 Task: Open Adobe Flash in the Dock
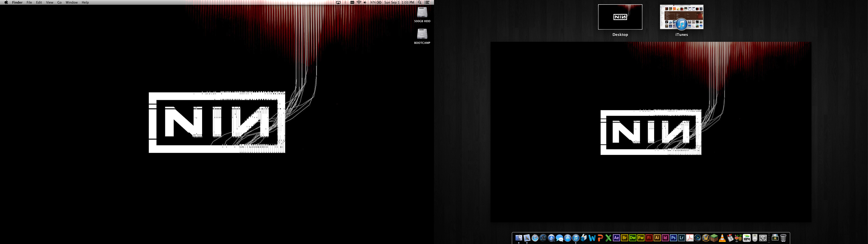coord(649,238)
